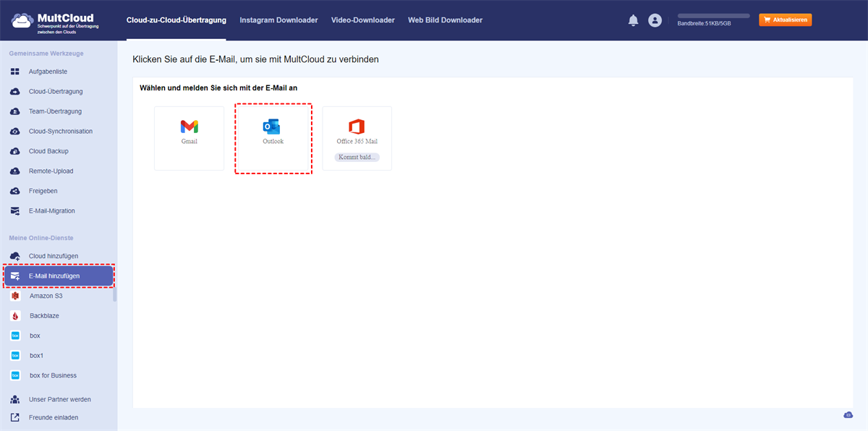This screenshot has height=431, width=868.
Task: Click the Amazon S3 icon
Action: click(x=15, y=296)
